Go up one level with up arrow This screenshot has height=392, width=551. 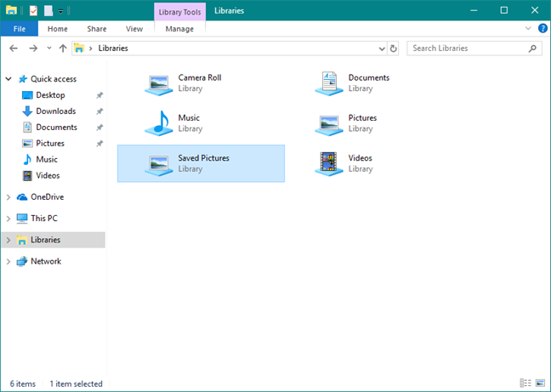[63, 48]
